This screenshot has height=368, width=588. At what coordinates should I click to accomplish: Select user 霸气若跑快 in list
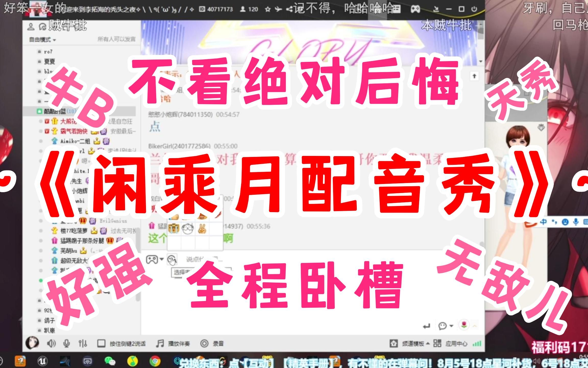(74, 131)
